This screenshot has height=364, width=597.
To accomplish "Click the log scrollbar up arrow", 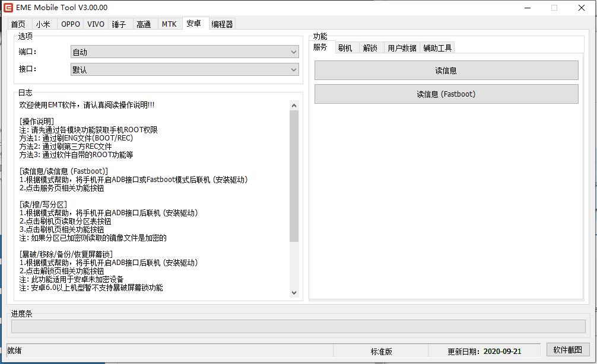I will (x=294, y=106).
